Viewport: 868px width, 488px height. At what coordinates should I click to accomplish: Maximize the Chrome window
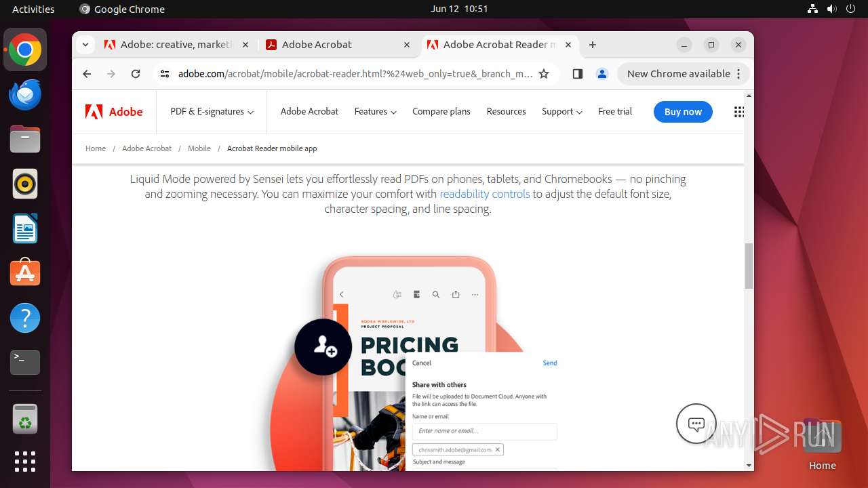tap(711, 45)
